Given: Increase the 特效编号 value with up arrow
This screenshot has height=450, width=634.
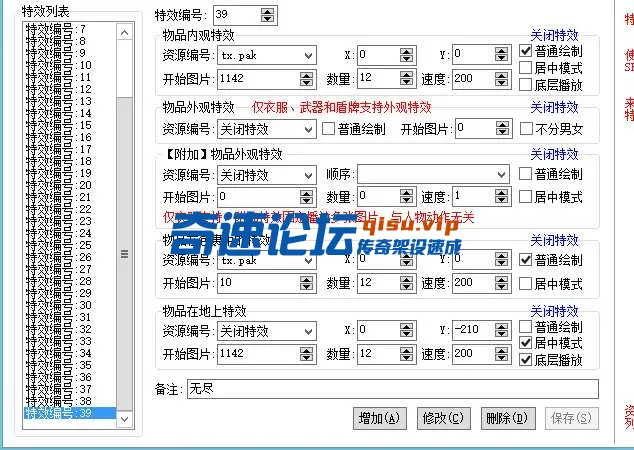Looking at the screenshot, I should click(x=267, y=11).
